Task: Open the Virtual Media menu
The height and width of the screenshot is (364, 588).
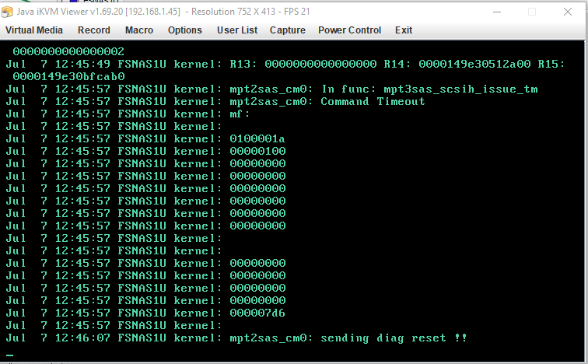Action: 34,30
